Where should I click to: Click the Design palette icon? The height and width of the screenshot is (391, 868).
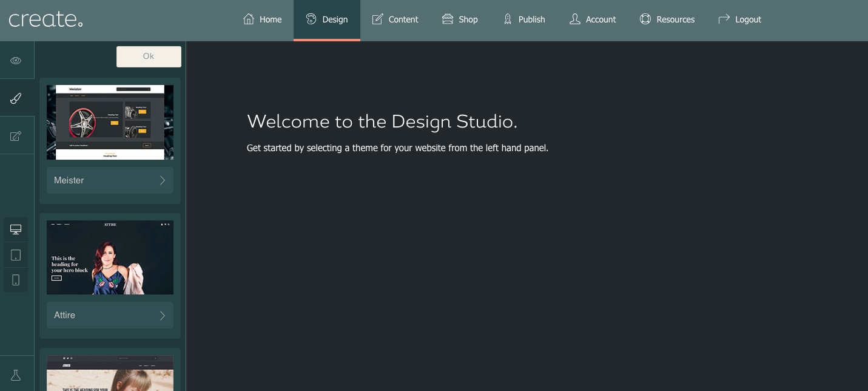tap(311, 19)
